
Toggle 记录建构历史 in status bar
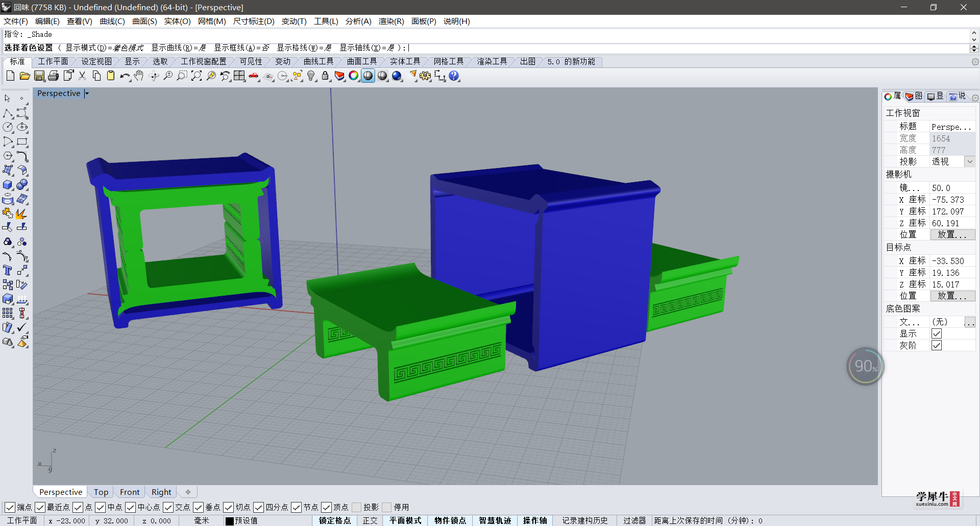585,520
